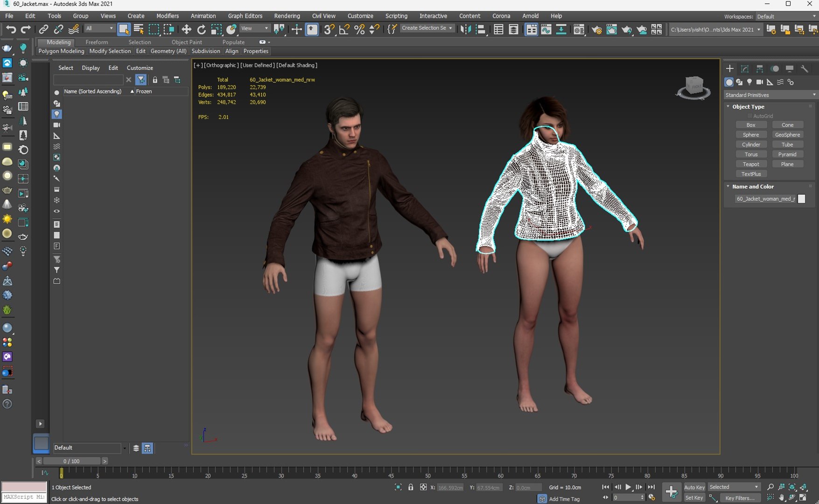Open the Scripting menu
The height and width of the screenshot is (504, 819).
[x=396, y=16]
